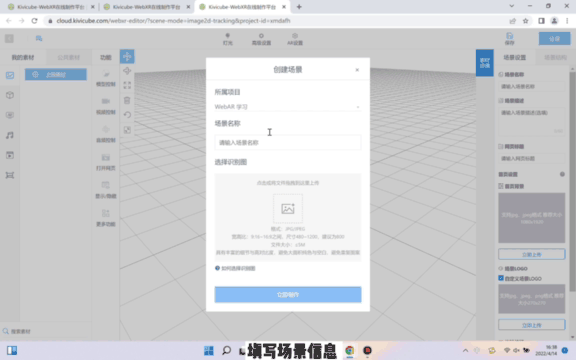Click the browser address bar URL
This screenshot has width=576, height=360.
(x=173, y=21)
